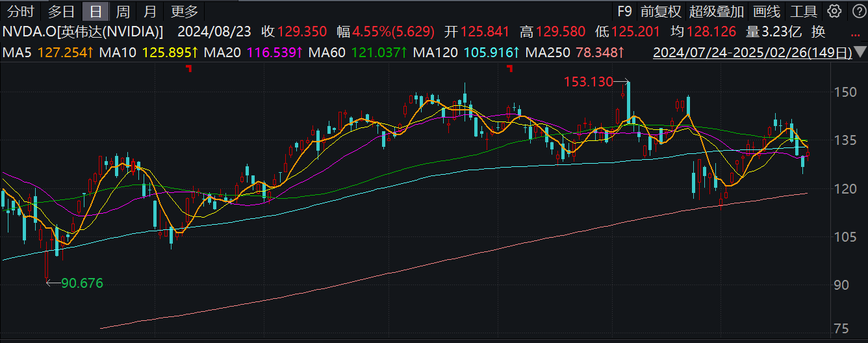868x343 pixels.
Task: Open the 画线 drawing tool
Action: (x=767, y=11)
